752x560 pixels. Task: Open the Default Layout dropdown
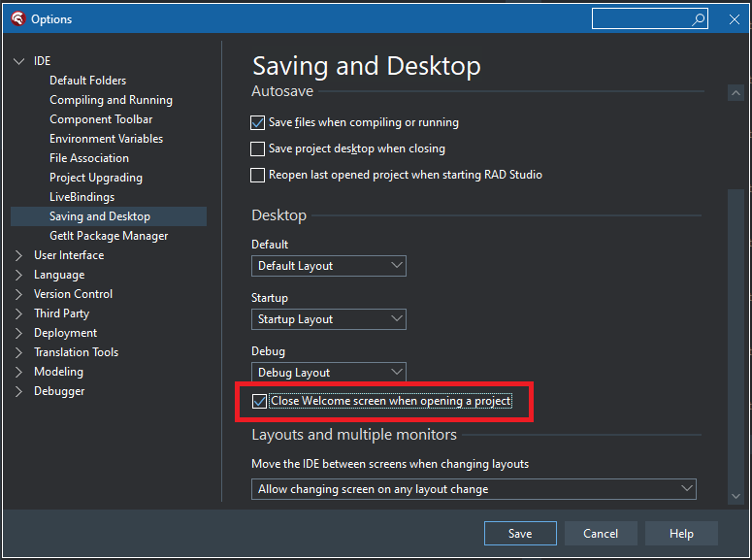(x=329, y=266)
